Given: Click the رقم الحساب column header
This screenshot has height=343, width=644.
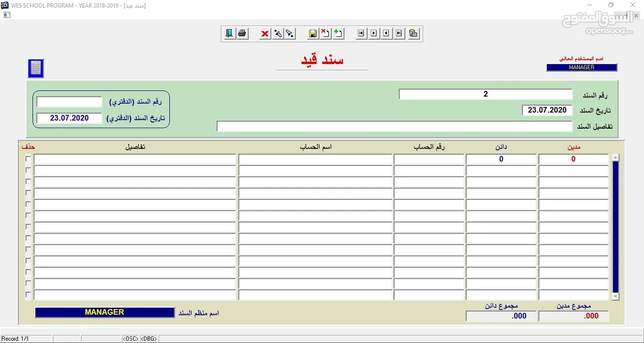Looking at the screenshot, I should point(429,147).
